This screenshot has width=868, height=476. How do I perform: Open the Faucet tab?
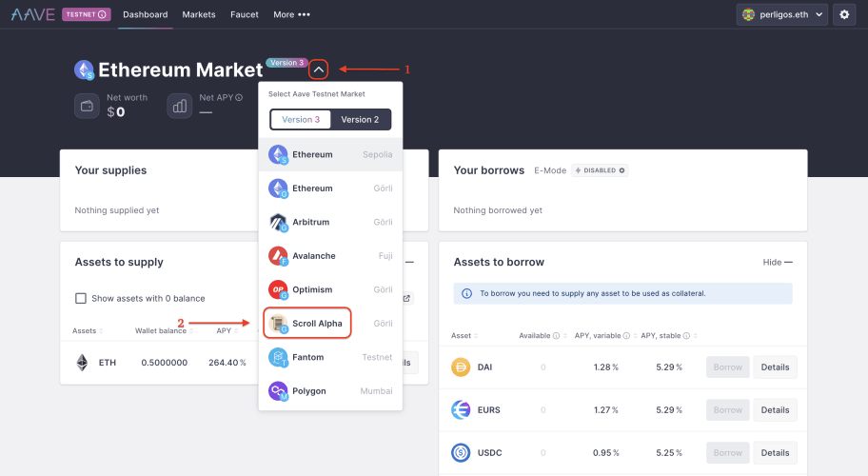pyautogui.click(x=244, y=14)
